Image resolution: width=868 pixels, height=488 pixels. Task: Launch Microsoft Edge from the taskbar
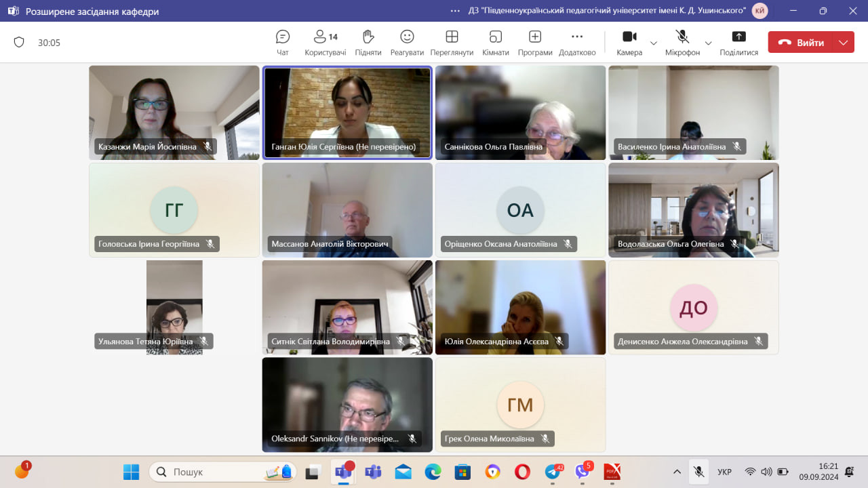[x=433, y=472]
